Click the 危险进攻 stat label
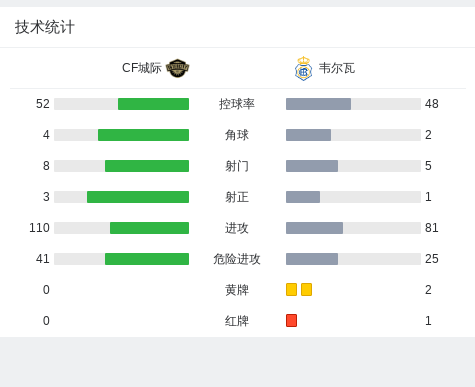475x387 pixels. (237, 259)
